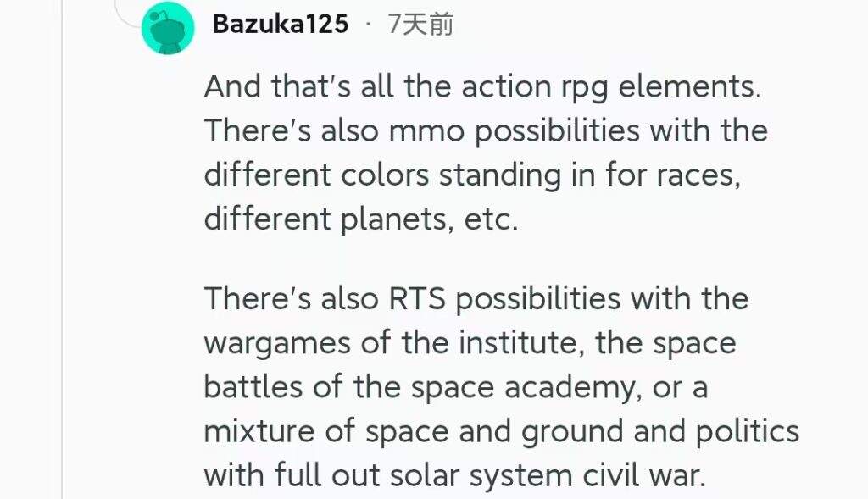This screenshot has height=499, width=868.
Task: Click the word "politics" in the comment
Action: (747, 431)
